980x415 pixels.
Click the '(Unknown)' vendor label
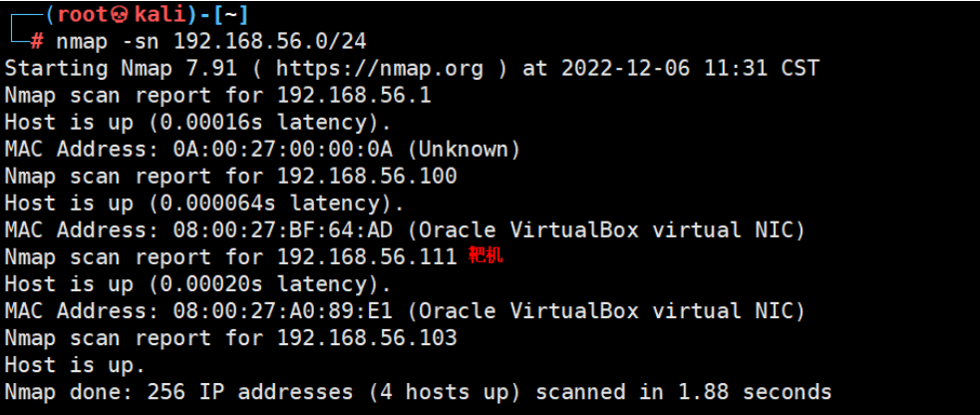(x=464, y=150)
